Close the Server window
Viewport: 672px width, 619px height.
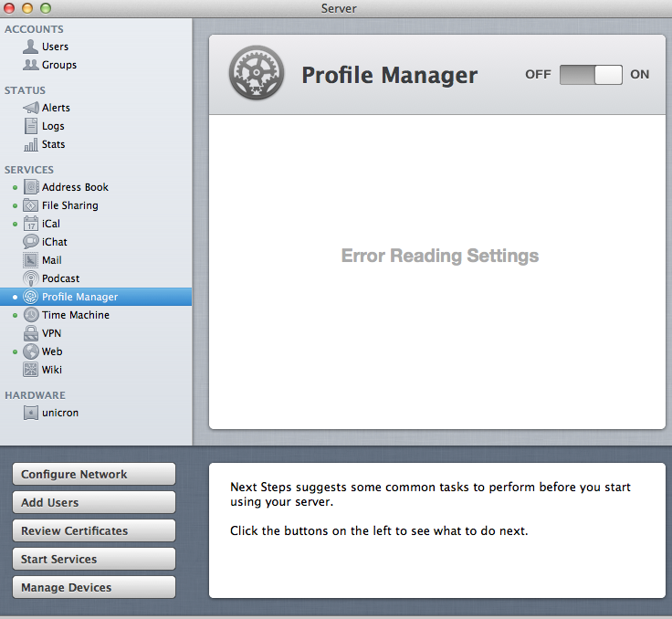(x=9, y=8)
